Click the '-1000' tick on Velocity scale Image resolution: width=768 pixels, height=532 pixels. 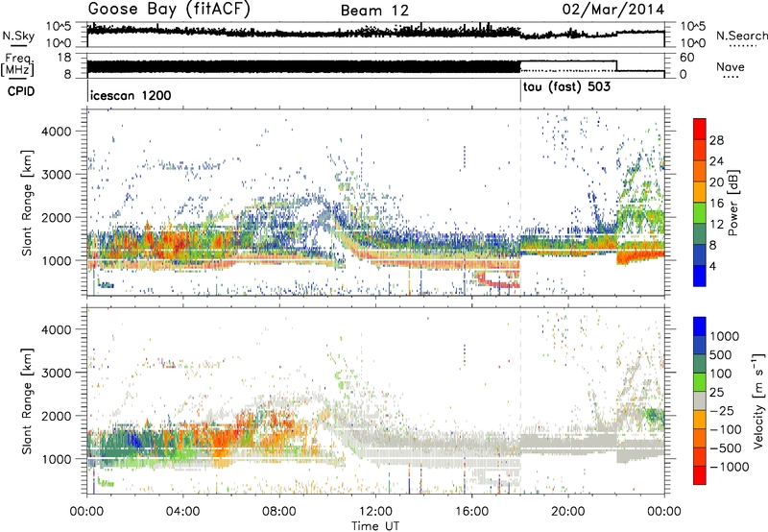coord(729,467)
